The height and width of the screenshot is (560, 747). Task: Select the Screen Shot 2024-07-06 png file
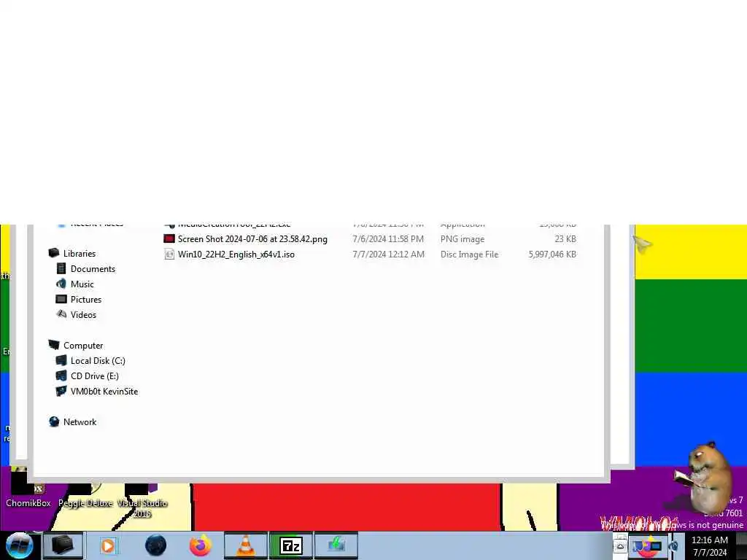point(252,239)
